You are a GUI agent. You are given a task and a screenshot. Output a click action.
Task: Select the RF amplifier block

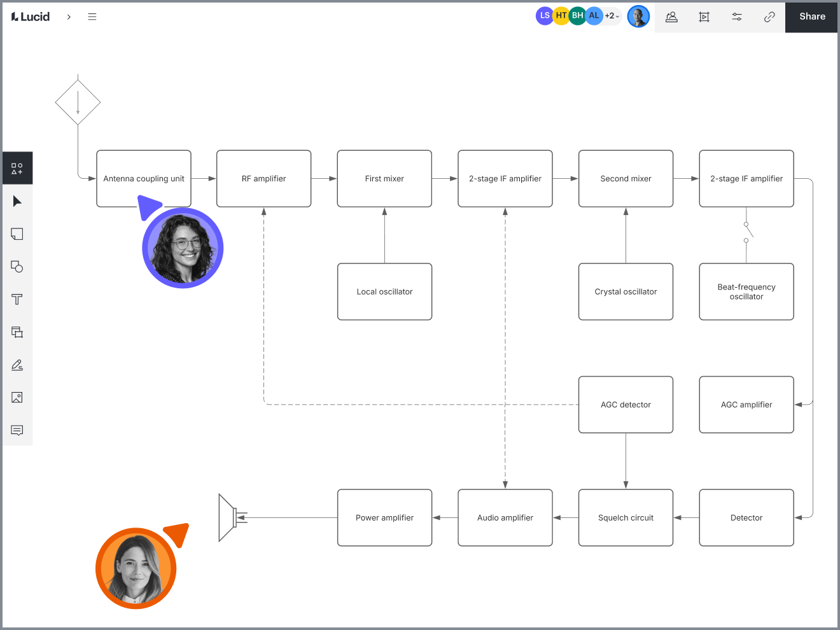coord(264,179)
